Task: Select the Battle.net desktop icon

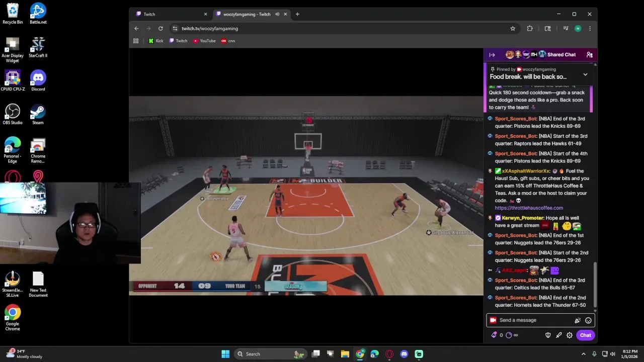Action: (38, 14)
